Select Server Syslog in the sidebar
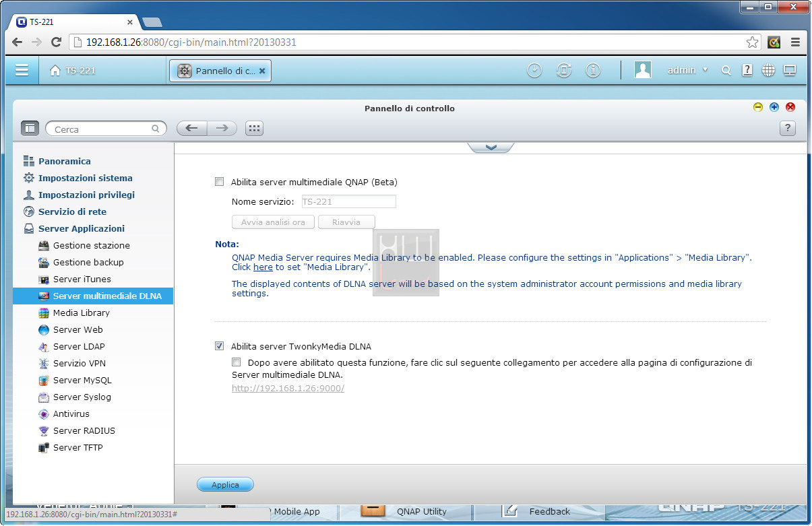Screen dimensions: 812x526 pos(82,397)
